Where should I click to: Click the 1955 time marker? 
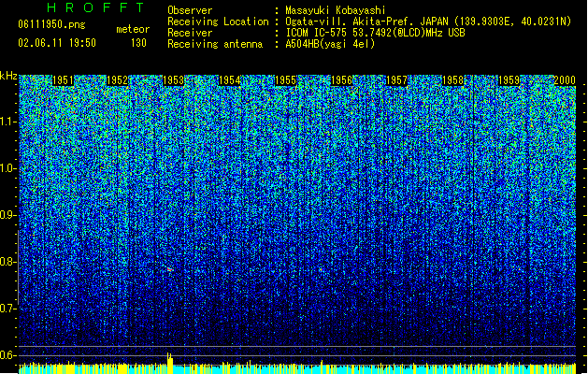(x=285, y=80)
